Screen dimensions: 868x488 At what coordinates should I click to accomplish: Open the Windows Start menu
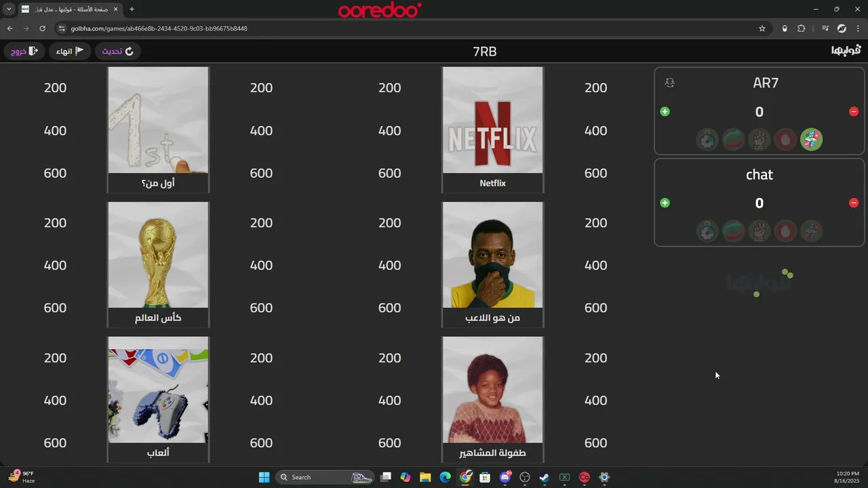pos(264,477)
